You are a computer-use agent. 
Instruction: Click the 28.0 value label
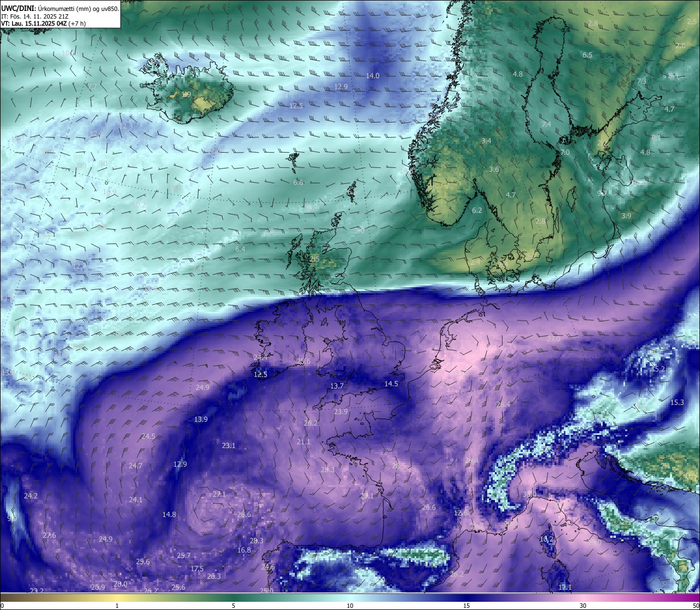tap(120, 584)
